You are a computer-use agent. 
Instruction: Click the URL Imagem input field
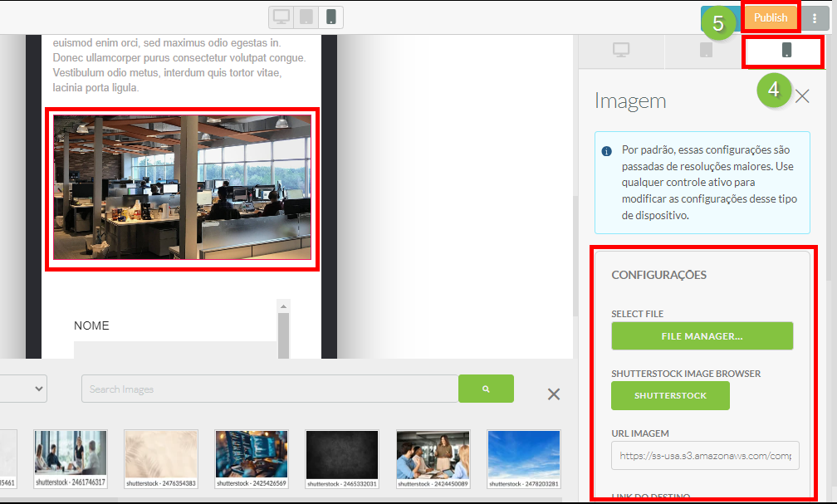[x=705, y=456]
